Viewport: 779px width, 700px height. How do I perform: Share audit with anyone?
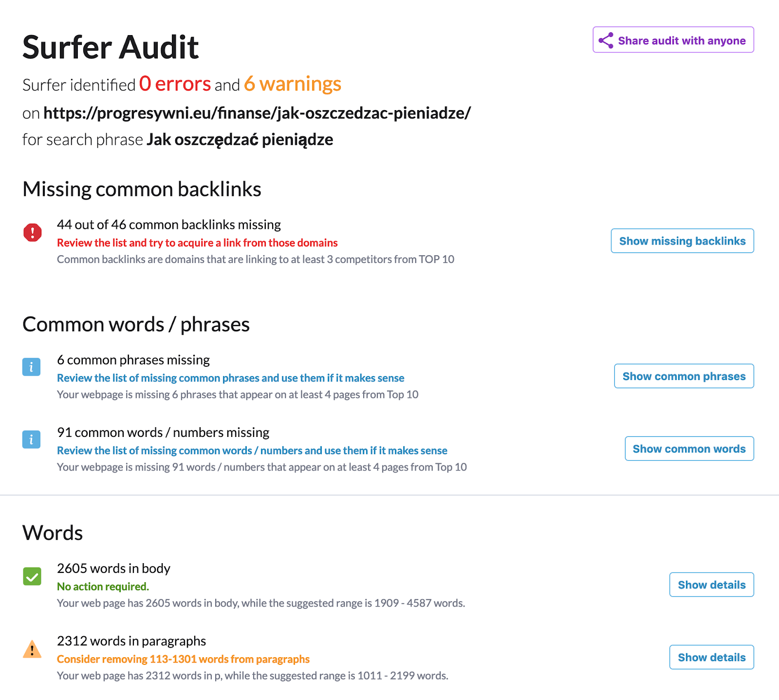(673, 40)
